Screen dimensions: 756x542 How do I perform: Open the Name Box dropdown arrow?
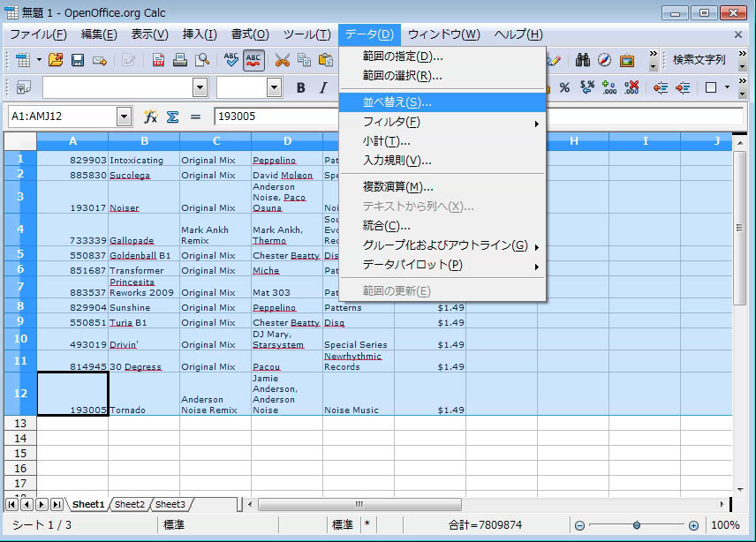tap(124, 117)
